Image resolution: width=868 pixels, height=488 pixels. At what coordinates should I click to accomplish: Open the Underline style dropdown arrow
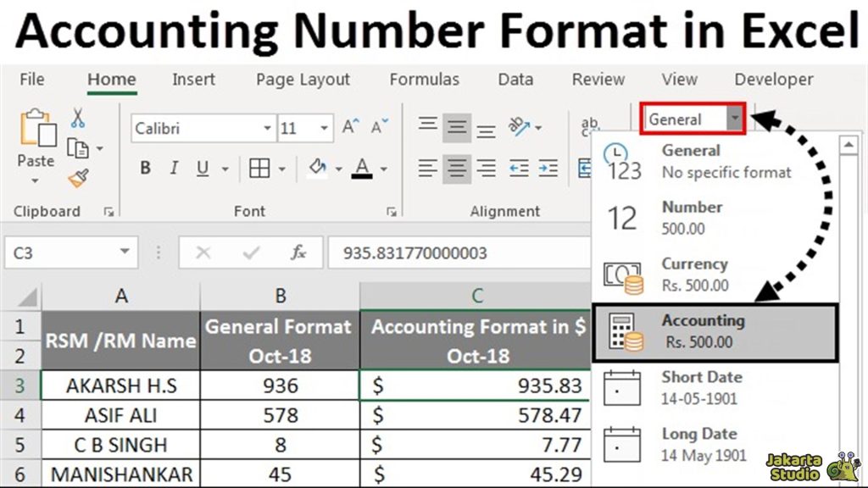(x=225, y=169)
